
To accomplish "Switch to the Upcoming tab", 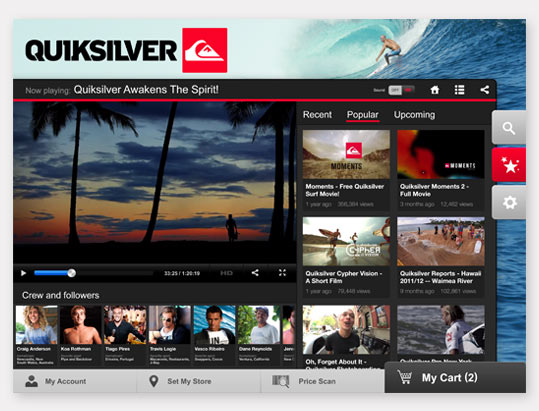I will click(x=414, y=115).
